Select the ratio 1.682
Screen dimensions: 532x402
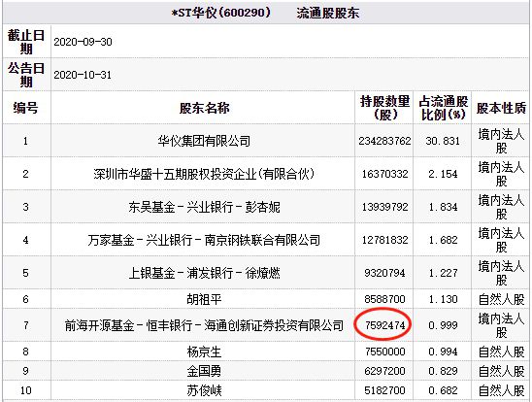click(443, 240)
